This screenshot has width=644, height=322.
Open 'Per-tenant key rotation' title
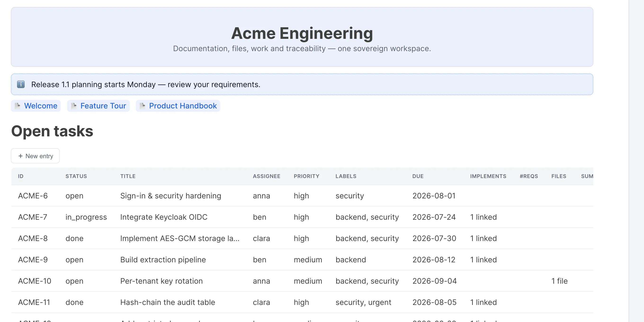point(161,281)
